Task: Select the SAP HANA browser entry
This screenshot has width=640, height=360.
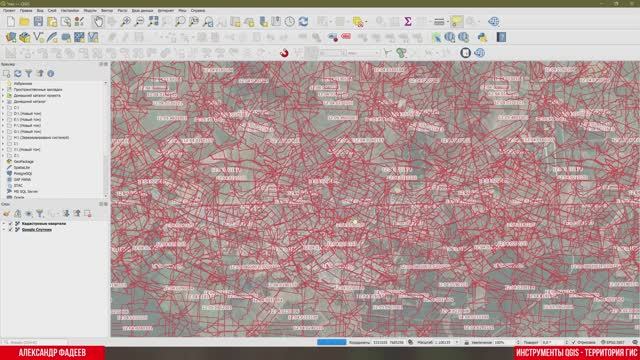Action: coord(23,179)
